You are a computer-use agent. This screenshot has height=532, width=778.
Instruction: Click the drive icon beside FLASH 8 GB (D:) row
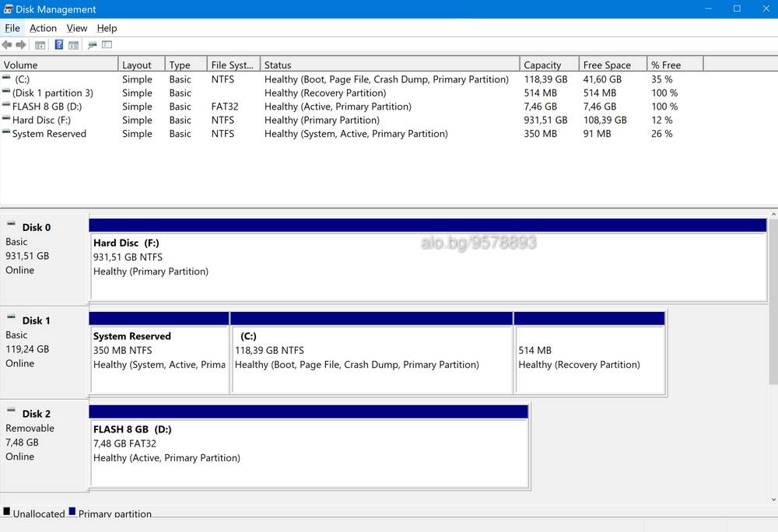click(x=6, y=105)
